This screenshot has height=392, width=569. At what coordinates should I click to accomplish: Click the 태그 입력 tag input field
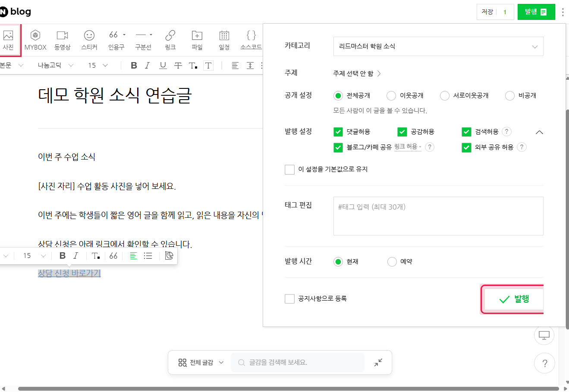pyautogui.click(x=438, y=216)
